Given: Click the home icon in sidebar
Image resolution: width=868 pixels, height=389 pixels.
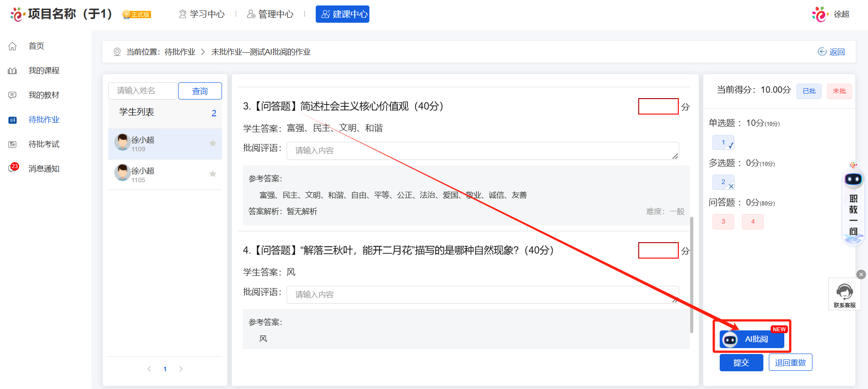Looking at the screenshot, I should (13, 46).
